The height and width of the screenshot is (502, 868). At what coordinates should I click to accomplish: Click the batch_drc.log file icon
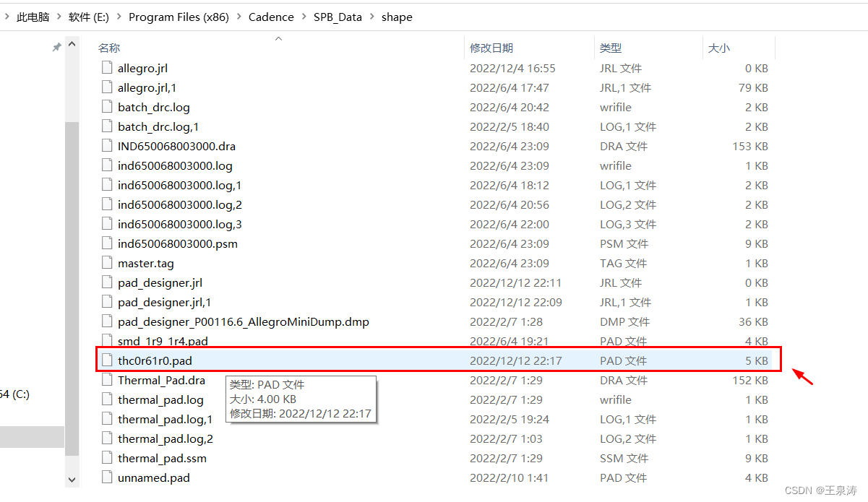107,108
